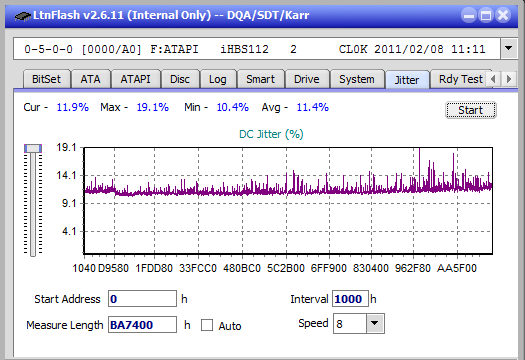Viewport: 525px width, 360px height.
Task: Click the Max jitter value 19.1%
Action: pyautogui.click(x=152, y=107)
